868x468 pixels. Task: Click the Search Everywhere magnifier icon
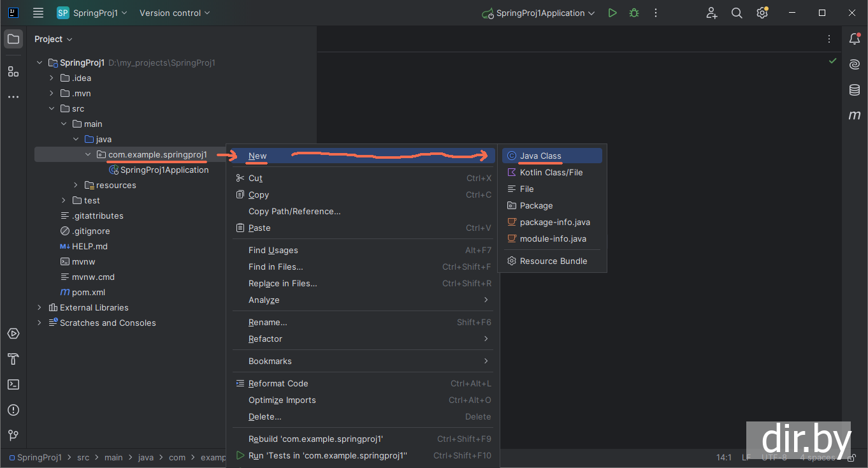click(737, 13)
